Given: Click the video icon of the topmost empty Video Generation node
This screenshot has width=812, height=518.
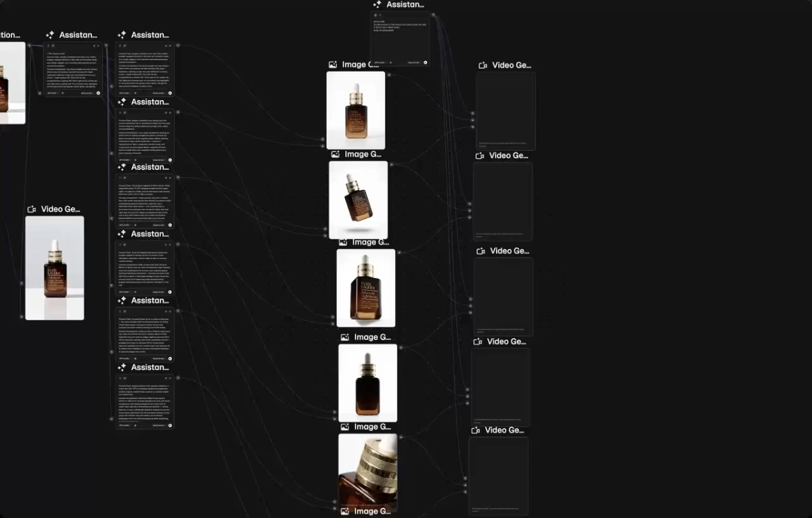Looking at the screenshot, I should point(483,66).
